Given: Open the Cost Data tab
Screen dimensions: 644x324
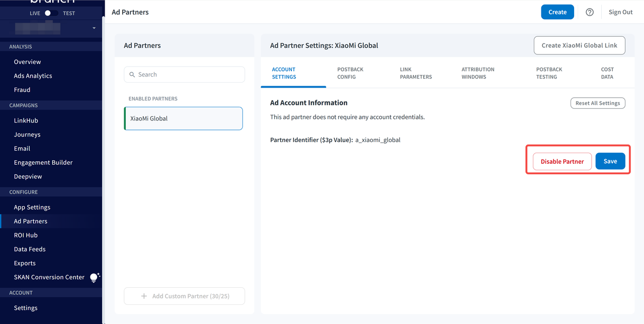Looking at the screenshot, I should click(607, 73).
